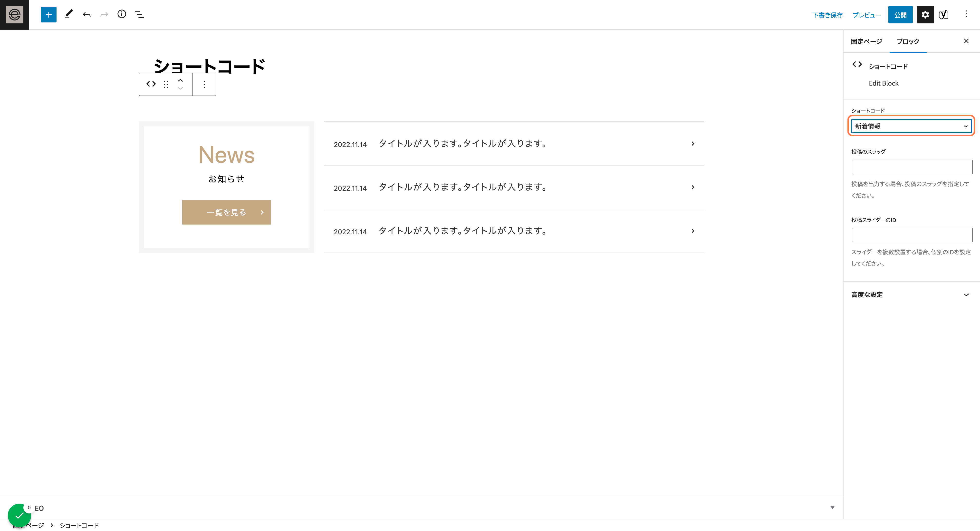980x531 pixels.
Task: Click the shortcode block type icon in toolbar
Action: 151,84
